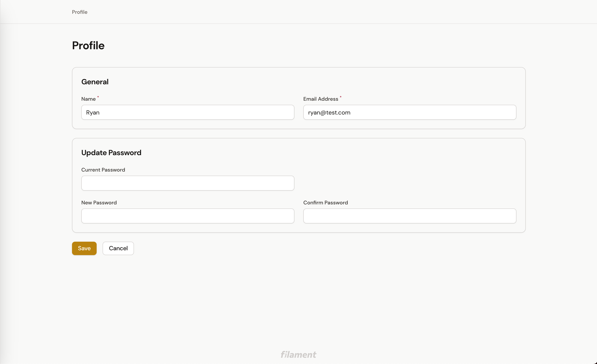Viewport: 597px width, 364px height.
Task: Click the Confirm Password label
Action: point(325,203)
